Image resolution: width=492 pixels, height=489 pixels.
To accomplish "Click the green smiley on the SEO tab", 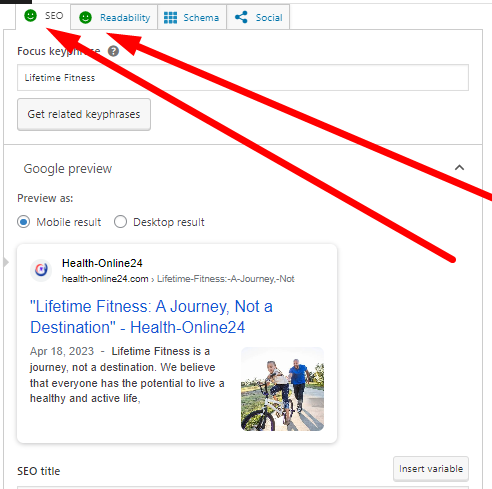I will pos(30,15).
